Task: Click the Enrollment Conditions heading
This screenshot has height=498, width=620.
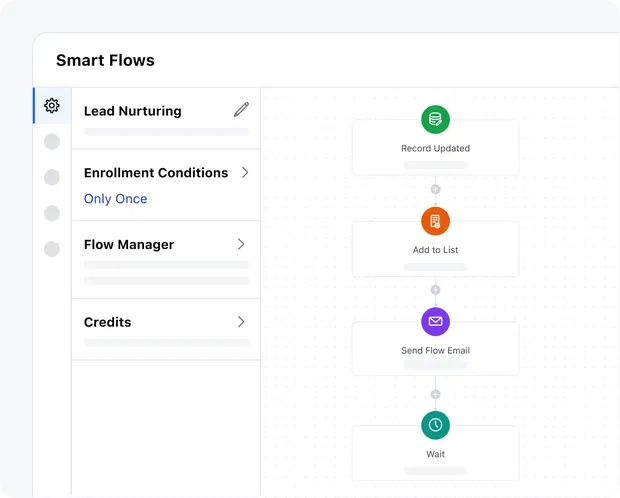Action: 156,173
